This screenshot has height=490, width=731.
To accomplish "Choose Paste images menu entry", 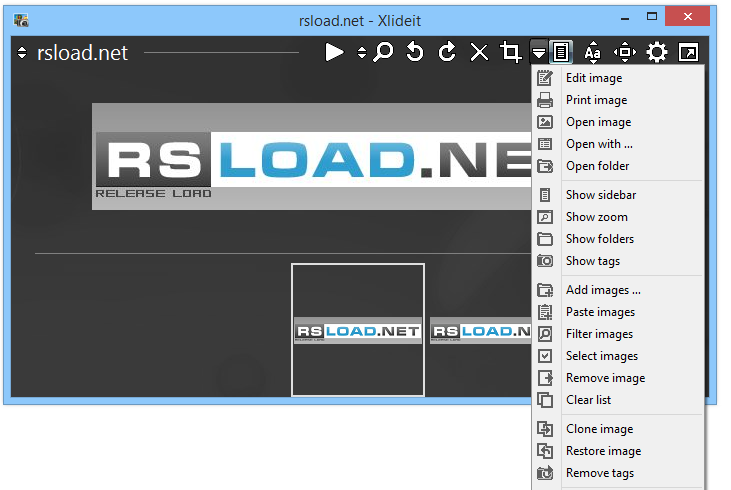I will pyautogui.click(x=618, y=311).
